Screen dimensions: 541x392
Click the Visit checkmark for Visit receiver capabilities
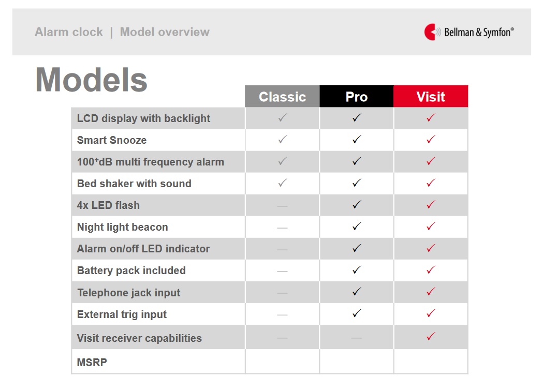pyautogui.click(x=431, y=336)
